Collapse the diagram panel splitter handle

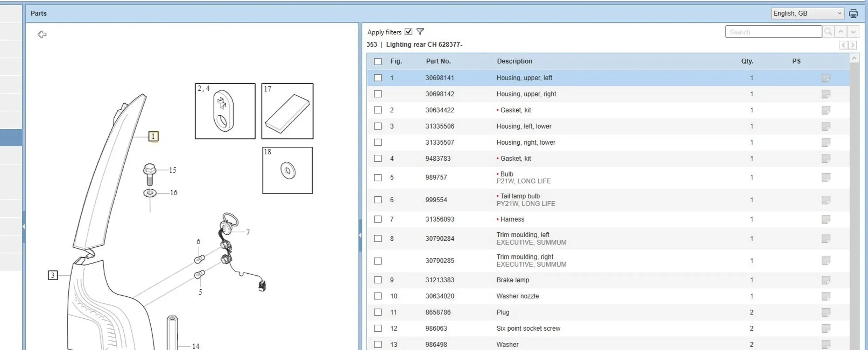point(360,235)
